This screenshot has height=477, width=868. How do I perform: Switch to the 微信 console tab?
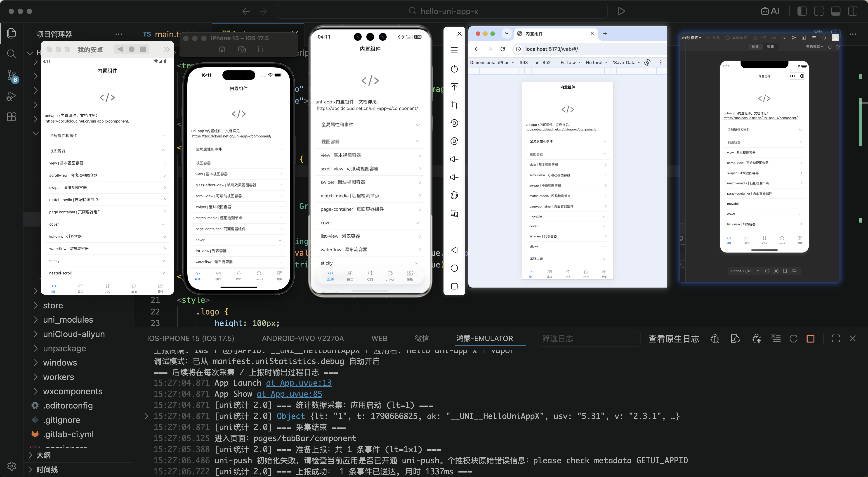click(x=422, y=338)
